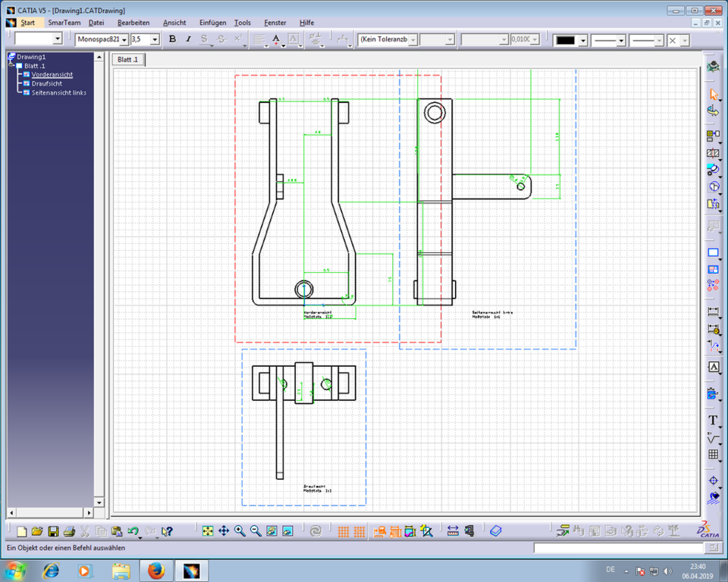Image resolution: width=728 pixels, height=582 pixels.
Task: Select Vorderansicht in the specification tree
Action: 53,74
